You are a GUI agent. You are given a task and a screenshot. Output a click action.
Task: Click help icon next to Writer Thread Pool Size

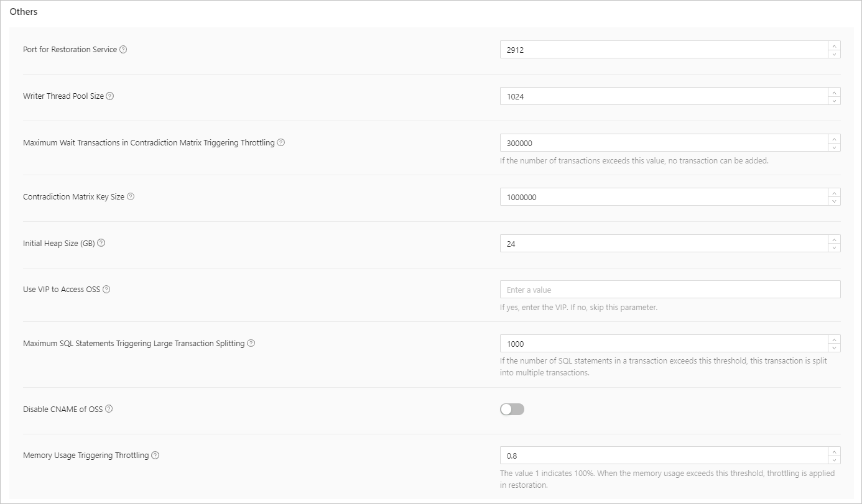tap(110, 96)
